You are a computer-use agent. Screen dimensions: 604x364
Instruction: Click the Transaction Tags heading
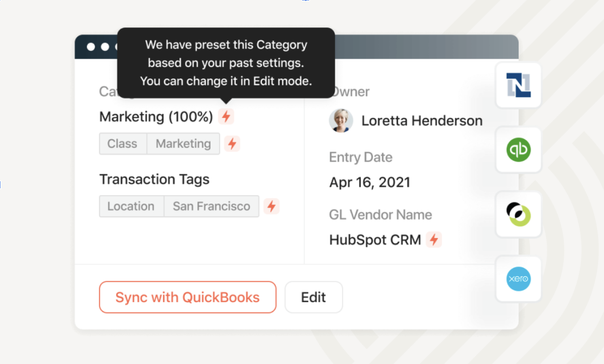pyautogui.click(x=154, y=179)
